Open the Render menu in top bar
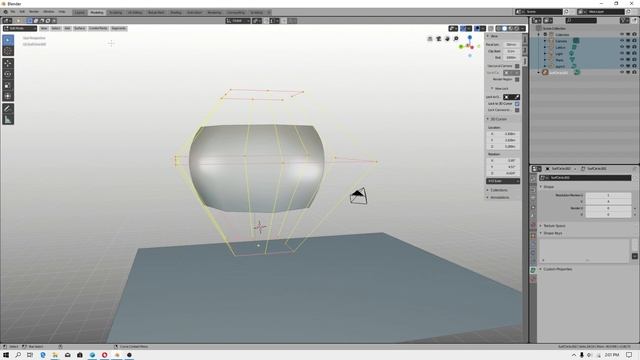 click(x=34, y=12)
